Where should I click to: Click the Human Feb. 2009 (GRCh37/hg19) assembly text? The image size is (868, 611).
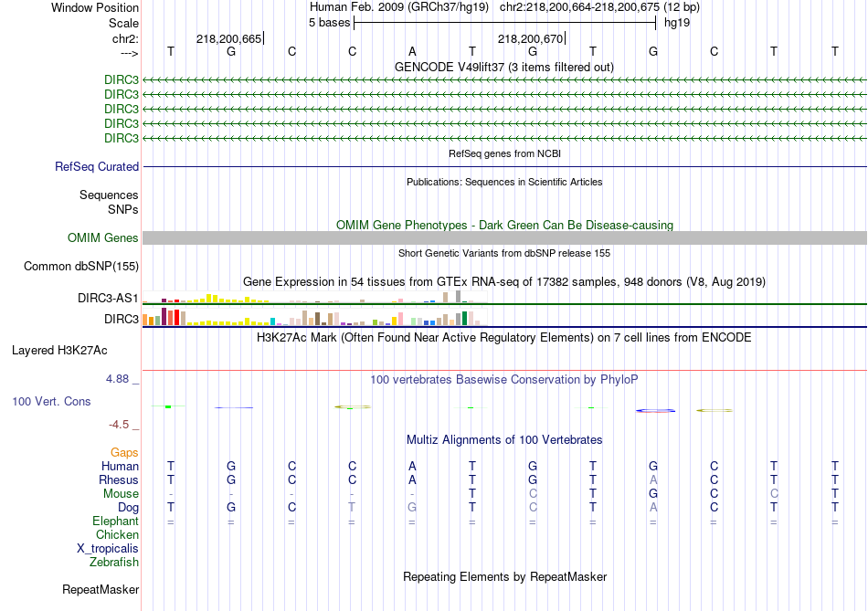[x=399, y=7]
